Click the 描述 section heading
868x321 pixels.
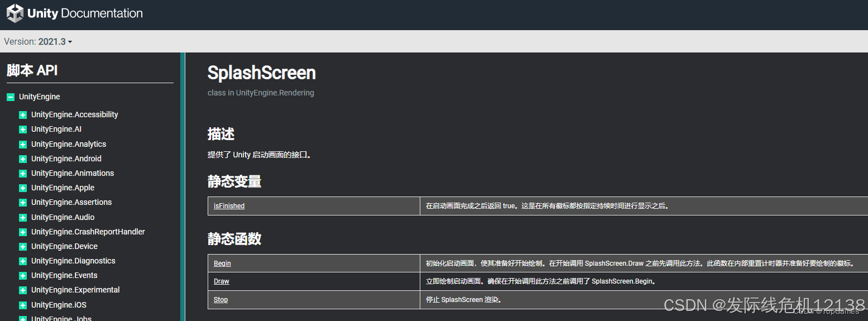[x=221, y=134]
